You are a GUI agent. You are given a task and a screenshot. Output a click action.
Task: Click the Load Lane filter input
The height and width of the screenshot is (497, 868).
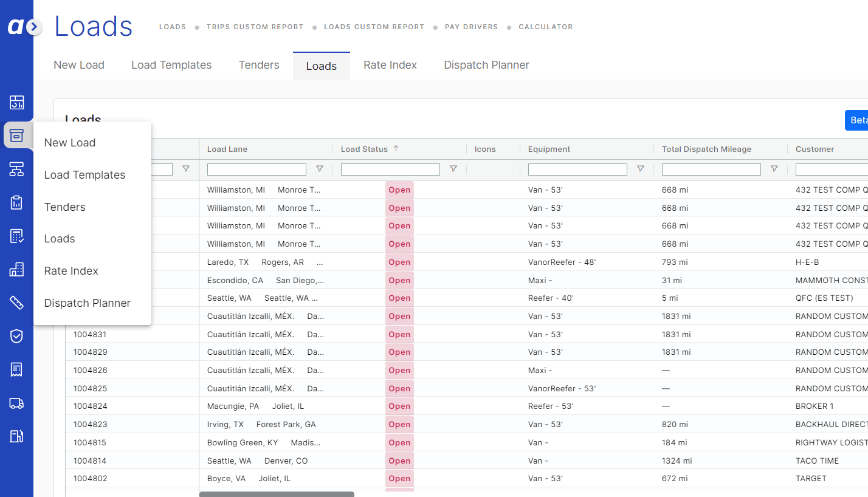tap(257, 169)
